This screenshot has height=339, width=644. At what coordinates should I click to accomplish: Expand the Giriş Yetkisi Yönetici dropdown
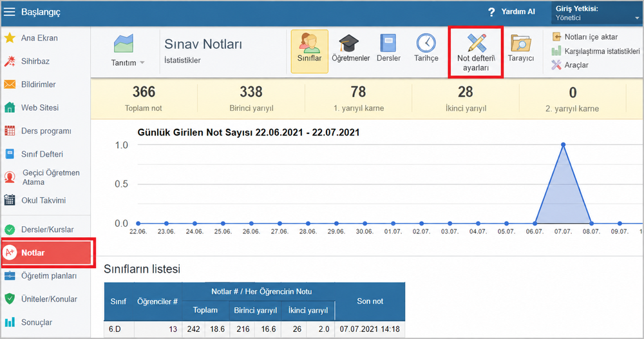[x=597, y=13]
